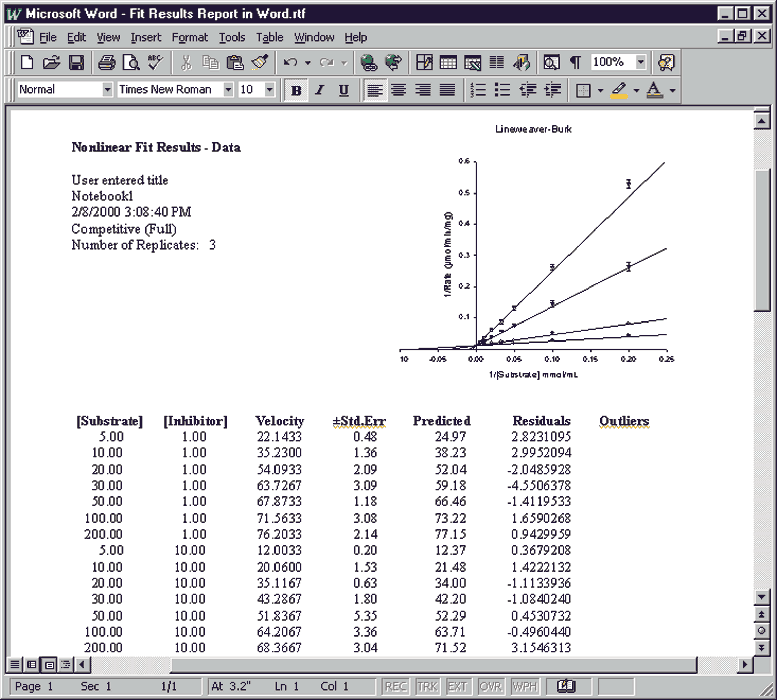Create a new blank document
Viewport: 777px width, 700px height.
[x=27, y=62]
